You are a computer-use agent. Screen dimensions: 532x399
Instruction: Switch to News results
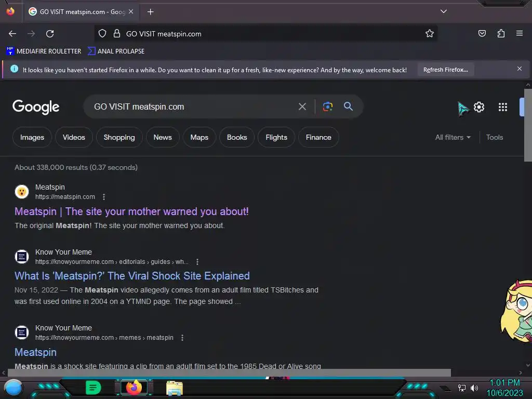coord(163,137)
